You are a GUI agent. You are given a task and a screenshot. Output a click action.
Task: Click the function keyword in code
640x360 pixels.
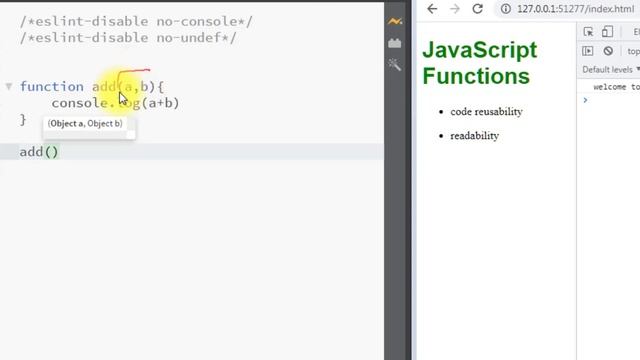point(51,87)
